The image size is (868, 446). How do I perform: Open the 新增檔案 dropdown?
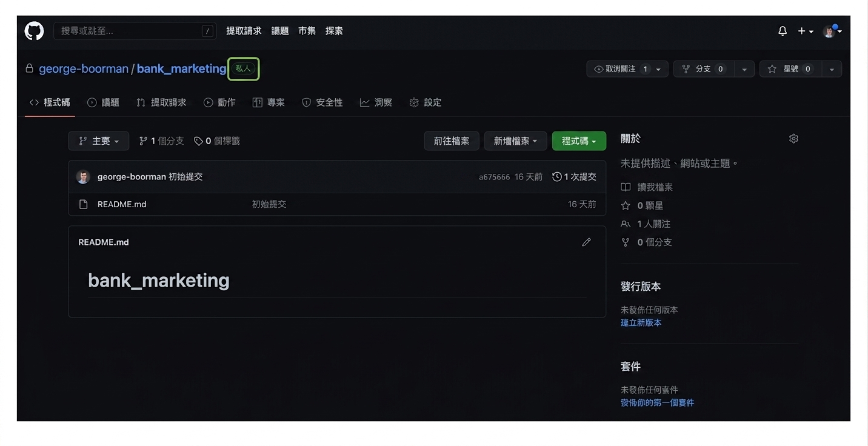[x=515, y=141]
